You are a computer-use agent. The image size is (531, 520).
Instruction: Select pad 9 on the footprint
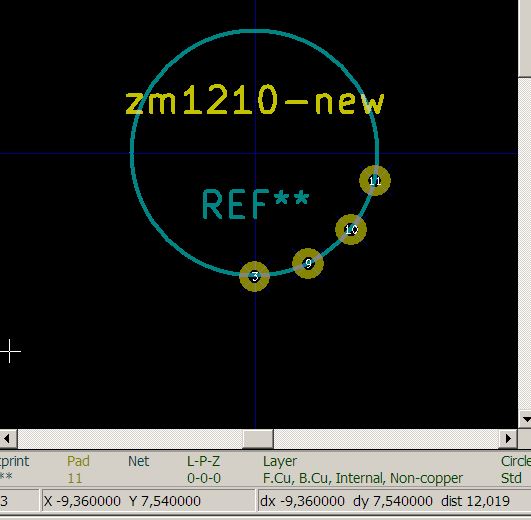(308, 263)
